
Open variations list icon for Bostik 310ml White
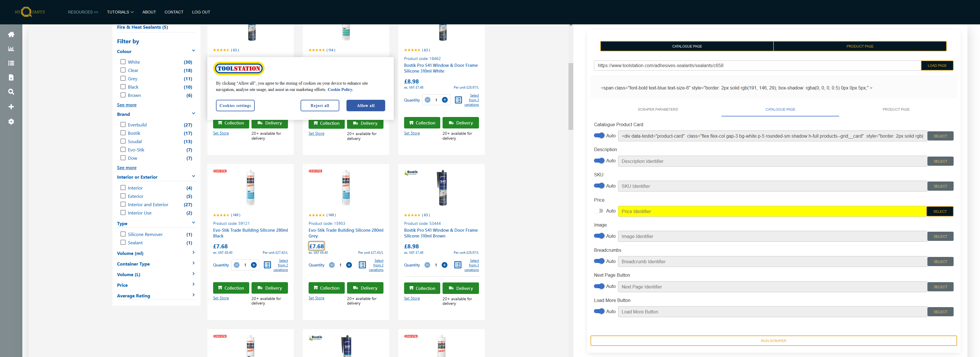(458, 100)
